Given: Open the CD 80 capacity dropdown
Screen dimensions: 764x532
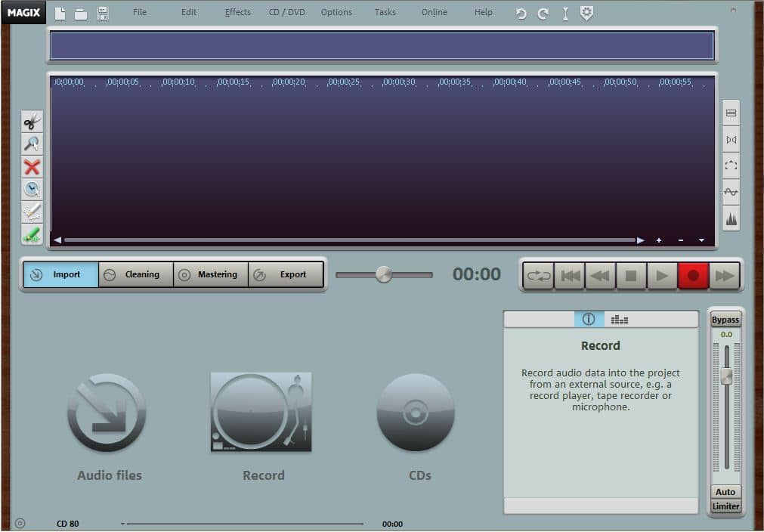Looking at the screenshot, I should click(x=122, y=524).
